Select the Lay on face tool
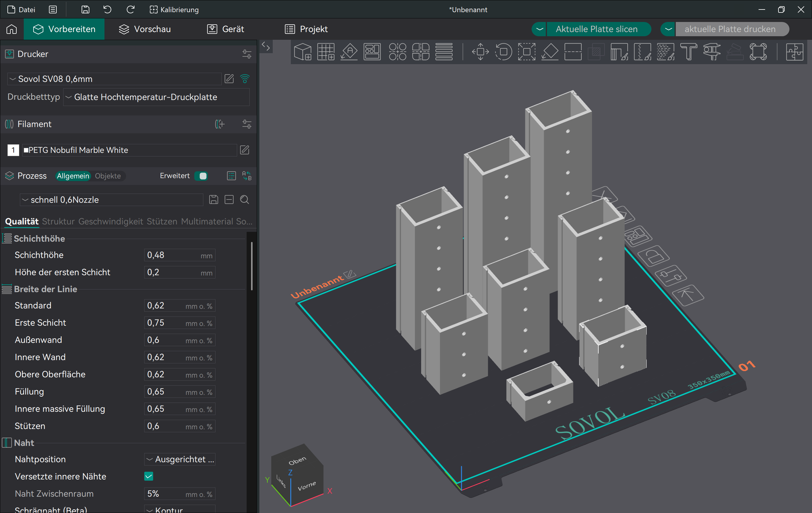The height and width of the screenshot is (513, 812). 550,52
